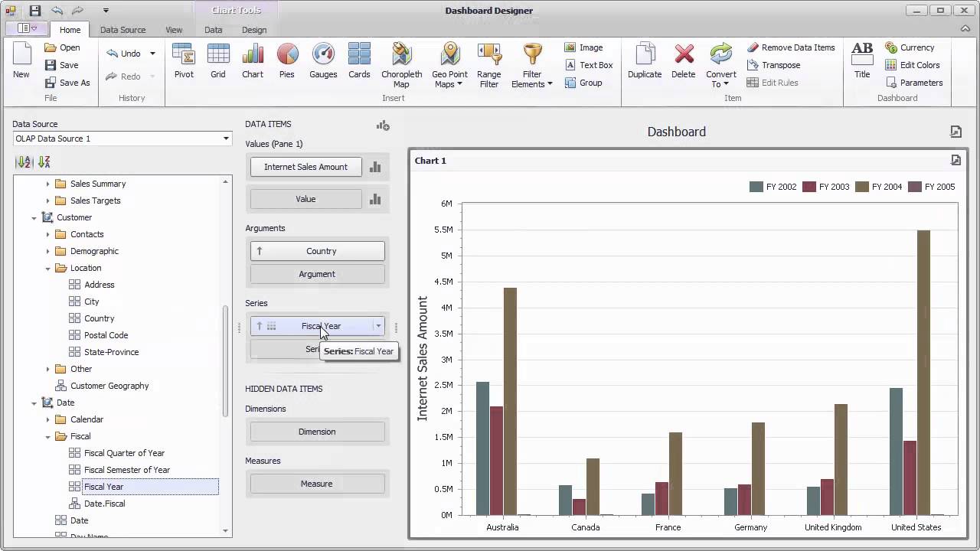
Task: Switch to the Data ribbon tab
Action: coord(214,30)
